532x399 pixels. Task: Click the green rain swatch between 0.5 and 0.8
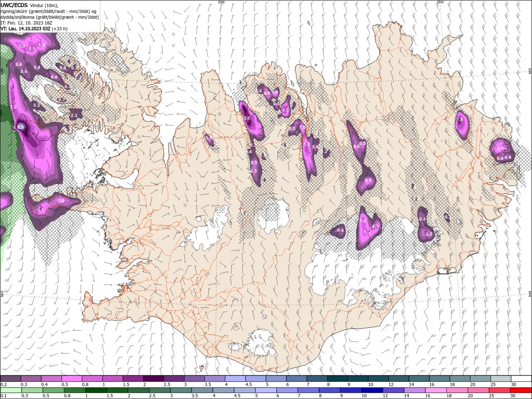click(53, 390)
